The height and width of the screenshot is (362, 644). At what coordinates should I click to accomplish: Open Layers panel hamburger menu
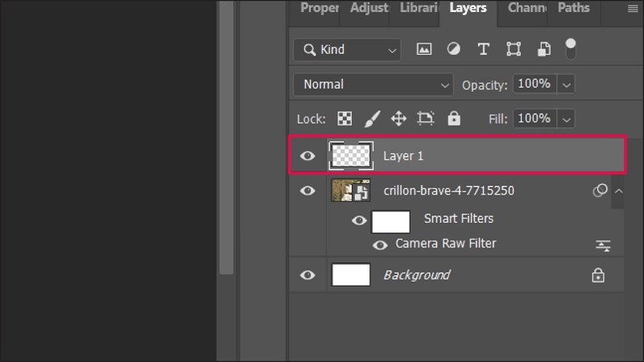pos(633,8)
